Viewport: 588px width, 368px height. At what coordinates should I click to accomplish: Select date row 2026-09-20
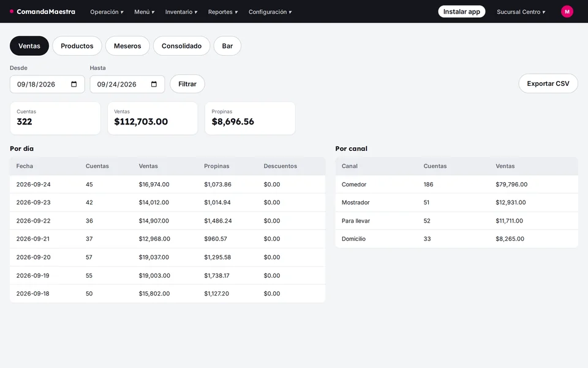pyautogui.click(x=168, y=257)
